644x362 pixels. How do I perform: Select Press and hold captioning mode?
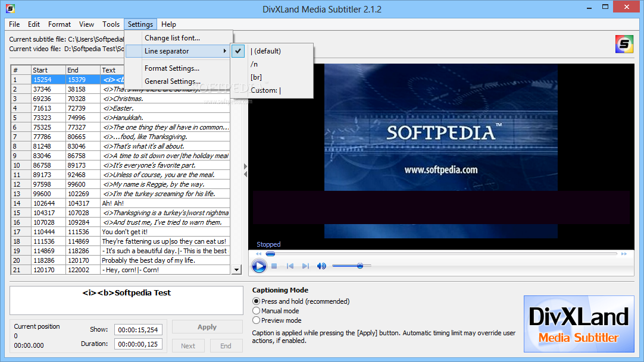[257, 301]
